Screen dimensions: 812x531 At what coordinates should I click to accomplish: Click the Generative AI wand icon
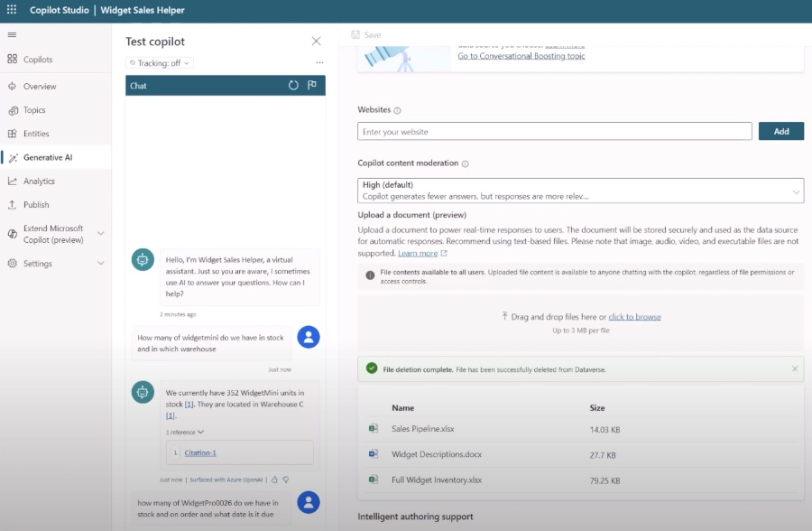click(x=14, y=158)
